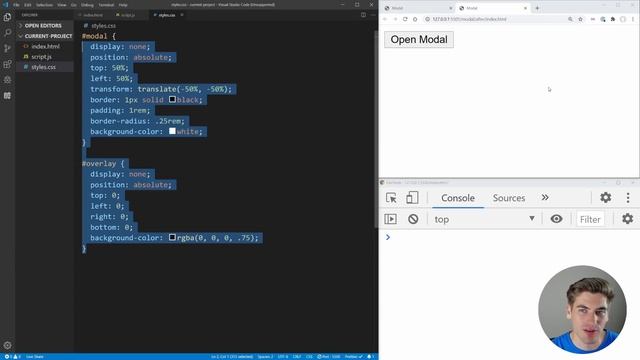Click the browser home icon
This screenshot has width=640, height=360.
[415, 19]
